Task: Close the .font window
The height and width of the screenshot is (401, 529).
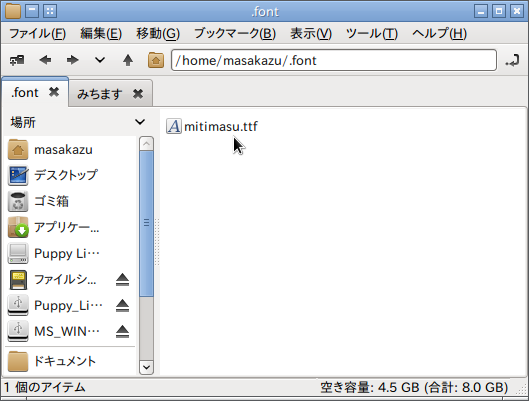Action: pyautogui.click(x=517, y=11)
